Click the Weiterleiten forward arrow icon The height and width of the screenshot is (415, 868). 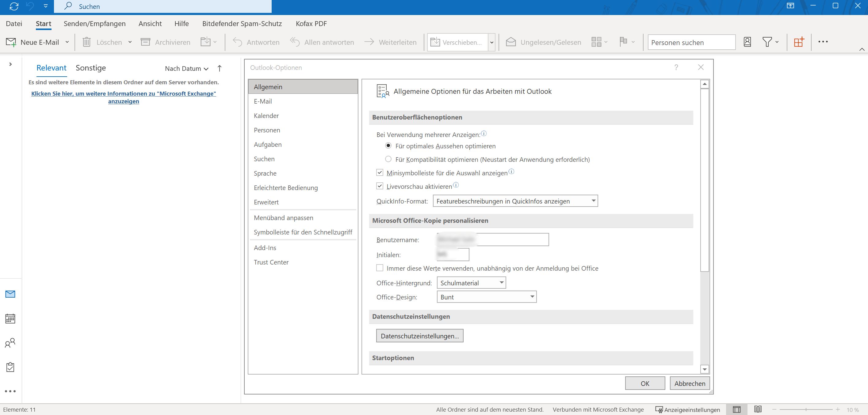click(369, 42)
